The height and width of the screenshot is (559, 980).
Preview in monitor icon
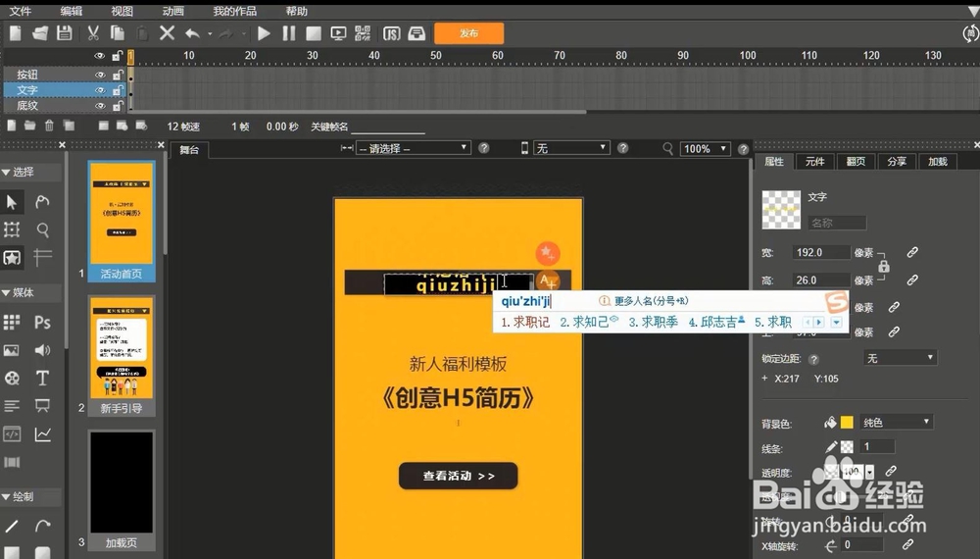pyautogui.click(x=338, y=33)
